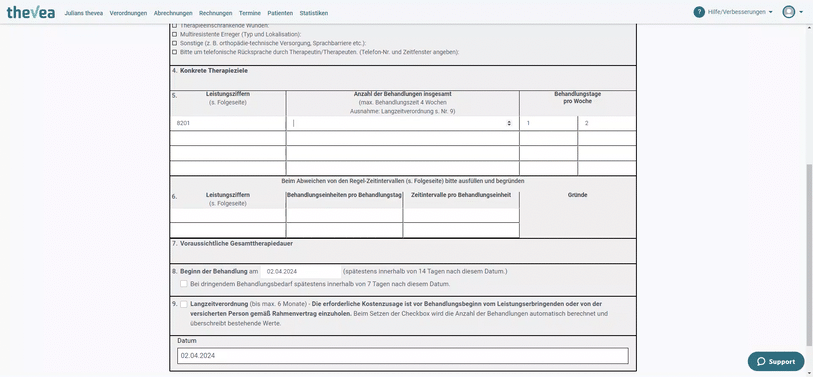The image size is (813, 377).
Task: Click the page vertical scrollbar
Action: [x=809, y=254]
